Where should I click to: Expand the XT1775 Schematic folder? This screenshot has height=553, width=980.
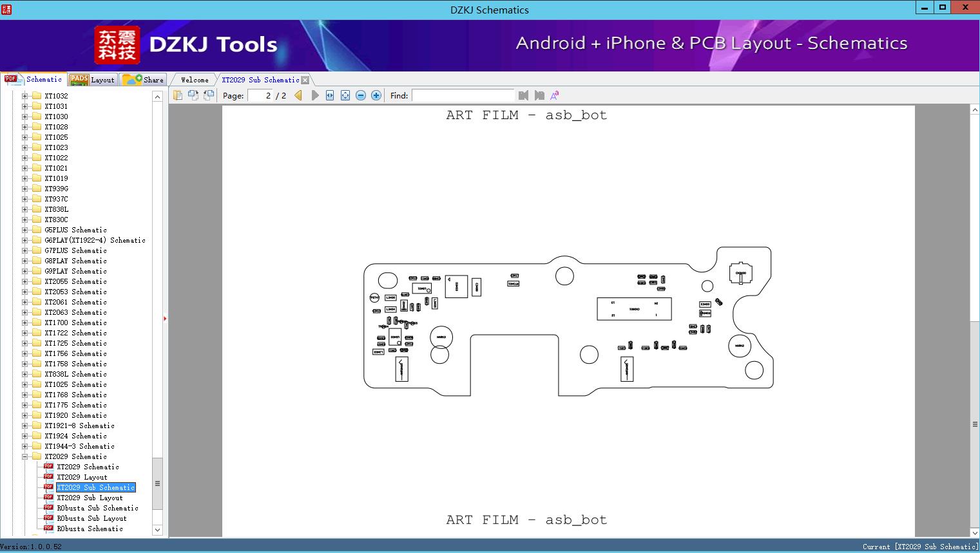[x=25, y=405]
